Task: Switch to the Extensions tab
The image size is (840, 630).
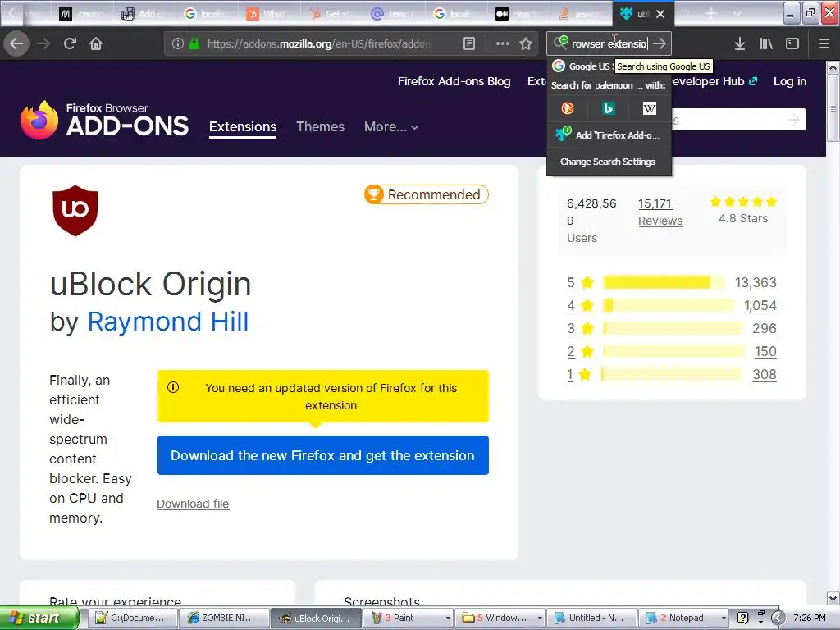Action: 243,127
